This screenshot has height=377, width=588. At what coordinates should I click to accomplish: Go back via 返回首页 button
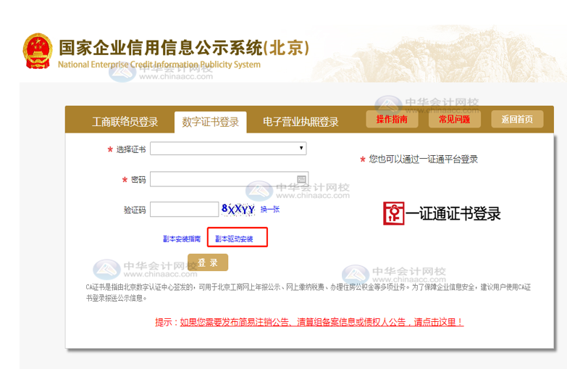coord(517,119)
